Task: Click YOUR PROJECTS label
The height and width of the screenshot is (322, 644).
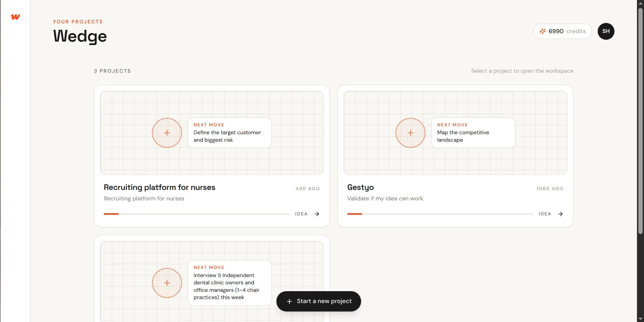Action: click(x=78, y=22)
